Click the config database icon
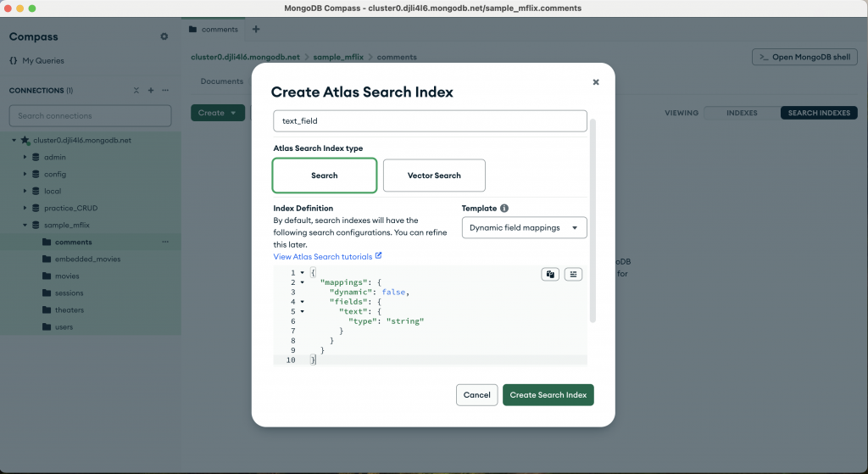 36,174
